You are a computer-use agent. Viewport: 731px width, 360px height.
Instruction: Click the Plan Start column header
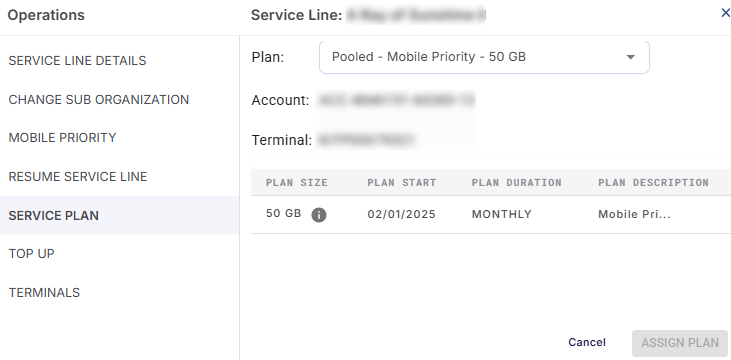pos(402,182)
